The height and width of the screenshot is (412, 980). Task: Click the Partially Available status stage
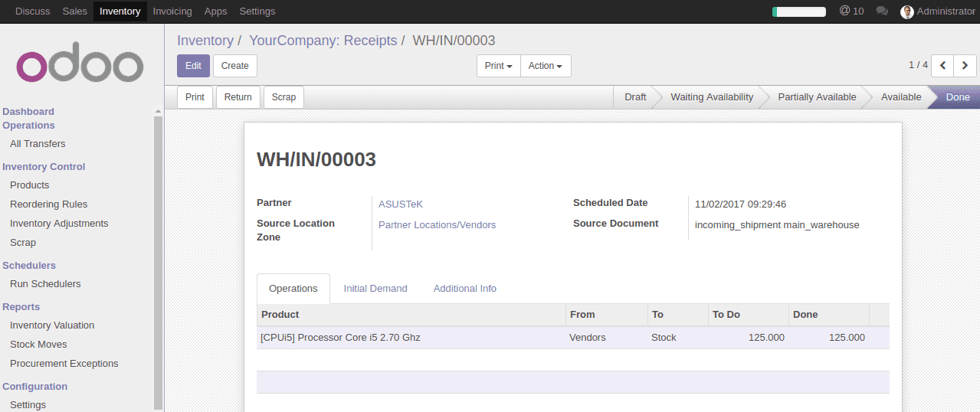[x=817, y=97]
